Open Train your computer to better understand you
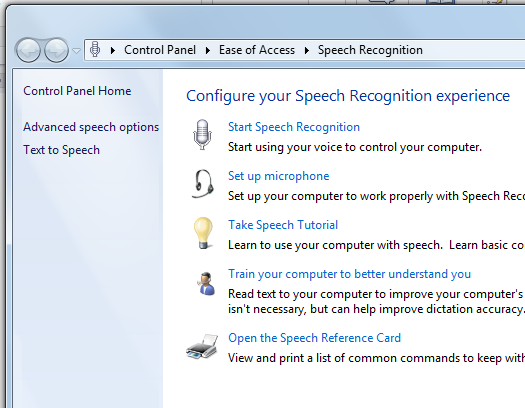525x408 pixels. (x=349, y=274)
